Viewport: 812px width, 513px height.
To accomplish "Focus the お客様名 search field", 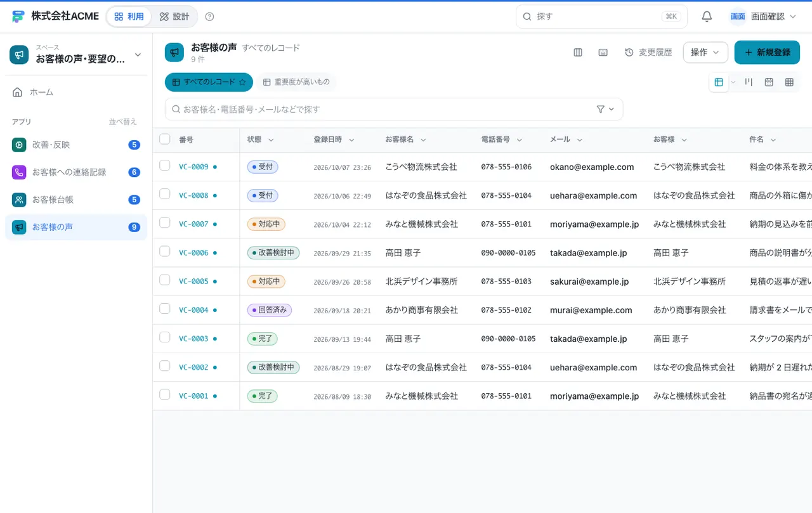I will click(381, 109).
